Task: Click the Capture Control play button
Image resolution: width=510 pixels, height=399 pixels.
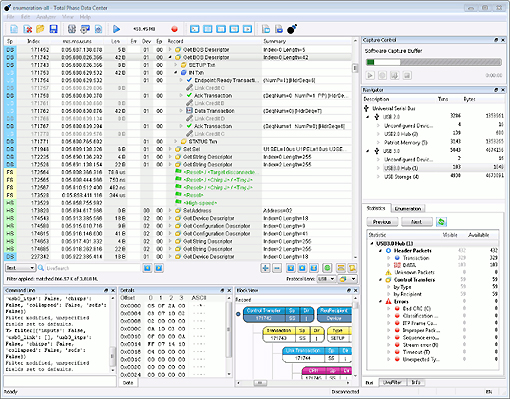Action: click(370, 75)
